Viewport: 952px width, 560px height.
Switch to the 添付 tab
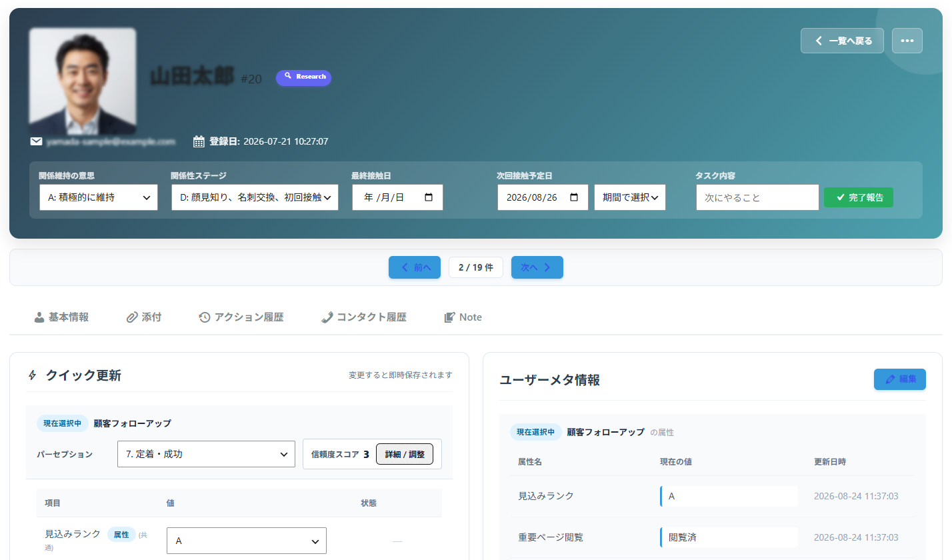coord(143,317)
